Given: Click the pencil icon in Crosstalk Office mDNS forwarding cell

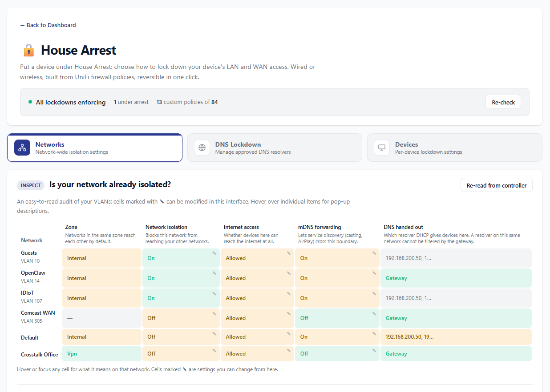Looking at the screenshot, I should pyautogui.click(x=374, y=351).
